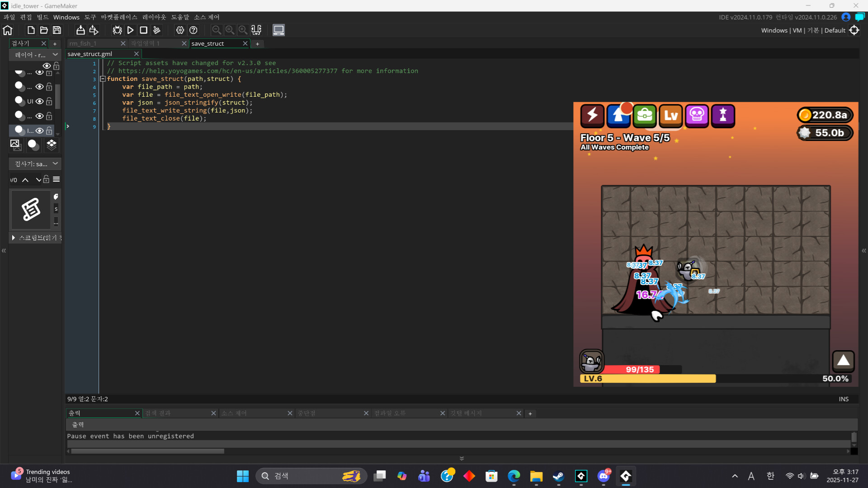Expand the 스크립트(읽기) section
The width and height of the screenshot is (868, 488).
[x=13, y=238]
